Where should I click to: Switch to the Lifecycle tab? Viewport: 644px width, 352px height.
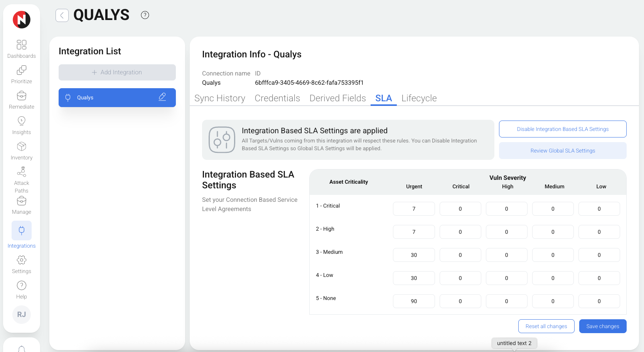(419, 98)
